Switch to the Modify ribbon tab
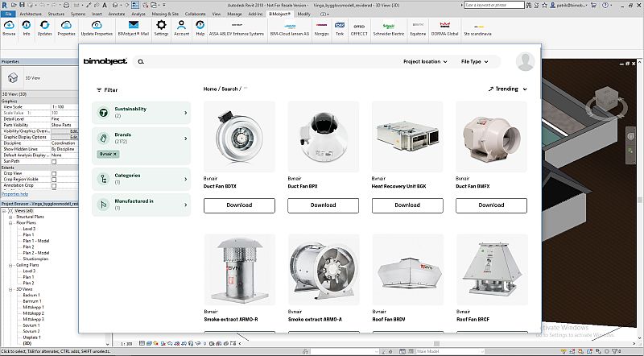The image size is (644, 356). tap(304, 14)
